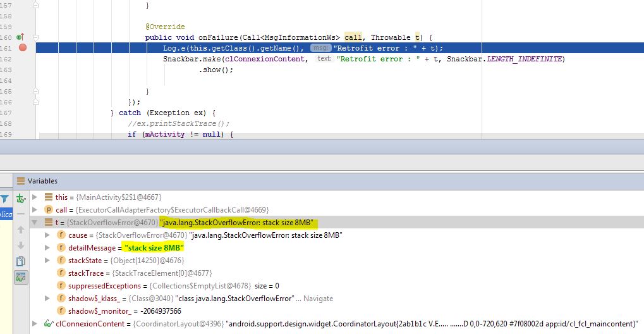Click the '.show();' call on line 163
This screenshot has height=334, width=644.
(x=216, y=70)
